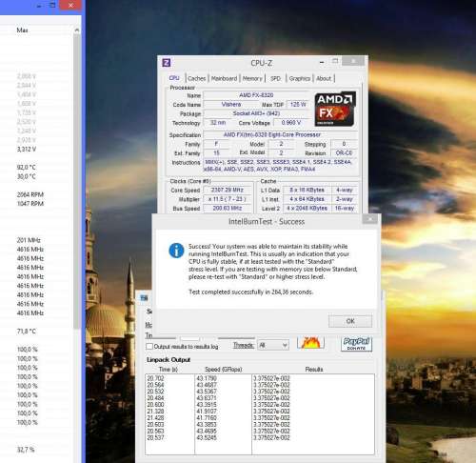476x463 pixels.
Task: Click the 92,0 °C max temperature reading
Action: point(27,167)
